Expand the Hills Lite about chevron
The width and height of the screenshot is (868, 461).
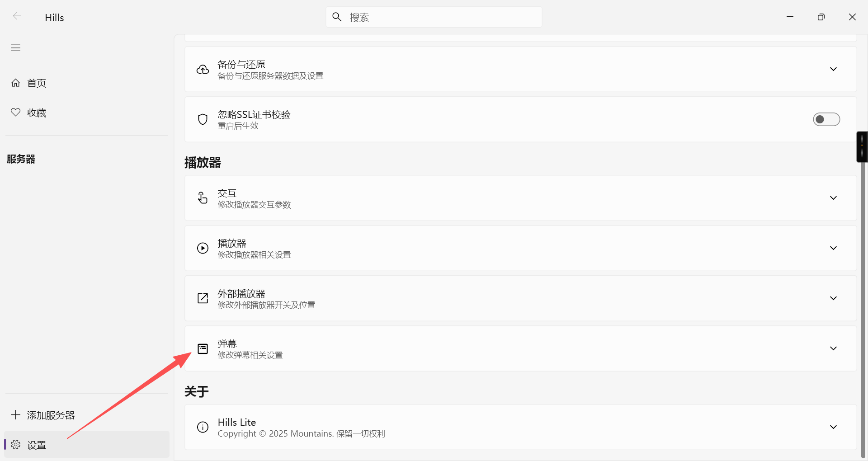click(x=833, y=427)
